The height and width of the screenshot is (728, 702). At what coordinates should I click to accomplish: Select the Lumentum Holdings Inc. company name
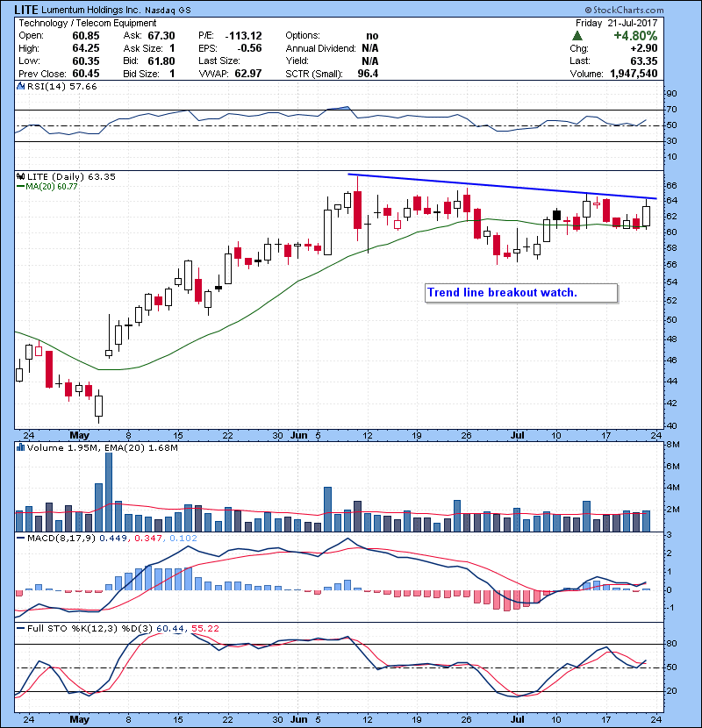[90, 11]
